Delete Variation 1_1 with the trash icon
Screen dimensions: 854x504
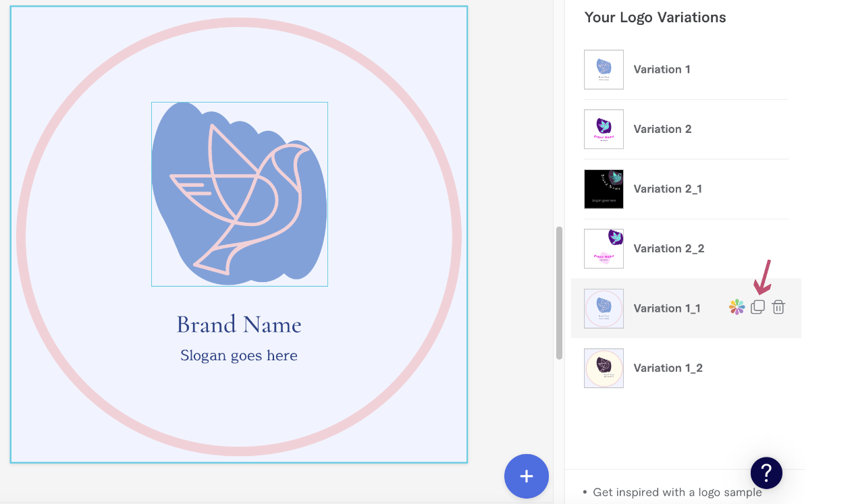(x=778, y=307)
